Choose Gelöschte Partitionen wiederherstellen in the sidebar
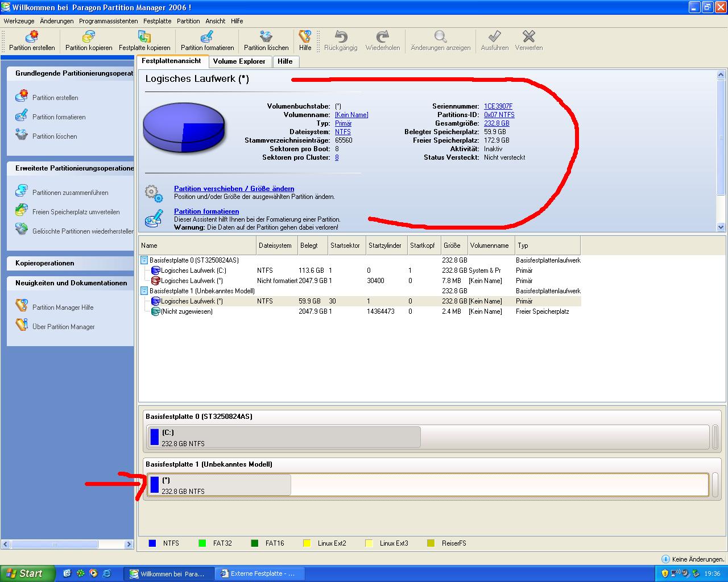This screenshot has width=728, height=582. click(83, 231)
